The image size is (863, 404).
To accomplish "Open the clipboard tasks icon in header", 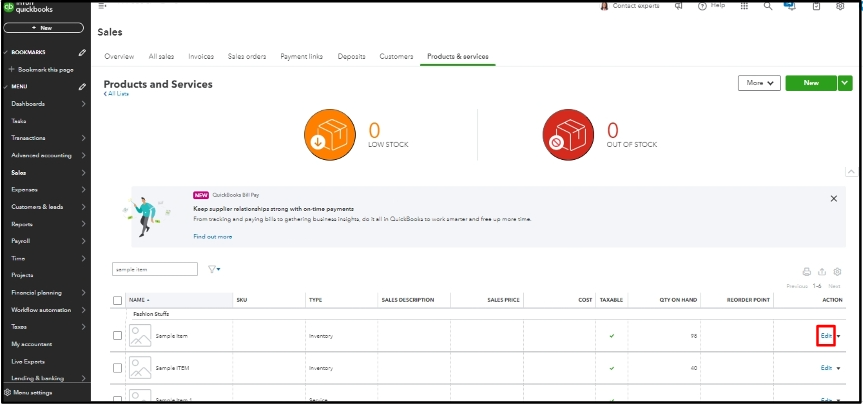I will tap(816, 6).
